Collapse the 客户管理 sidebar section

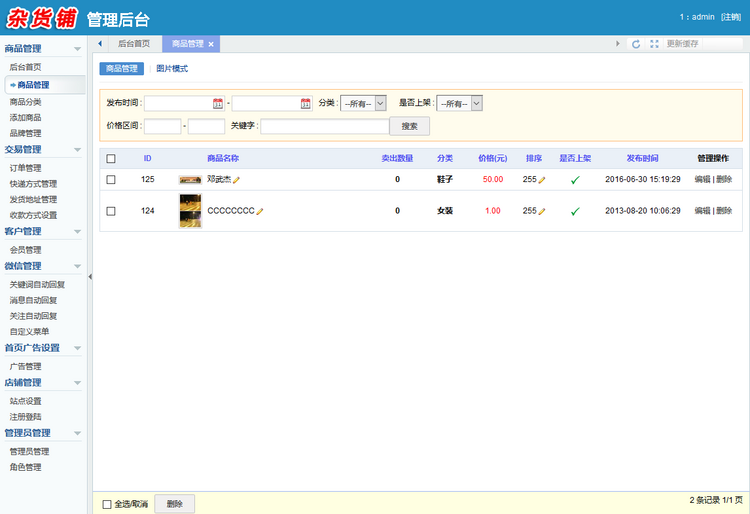pos(77,231)
